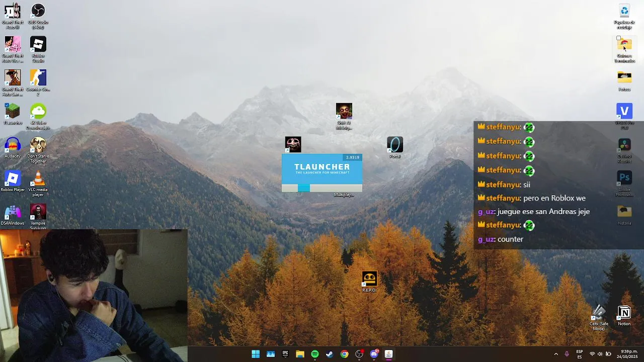Image resolution: width=644 pixels, height=362 pixels.
Task: Click chat message 'pero en Roblox we'
Action: (x=554, y=198)
